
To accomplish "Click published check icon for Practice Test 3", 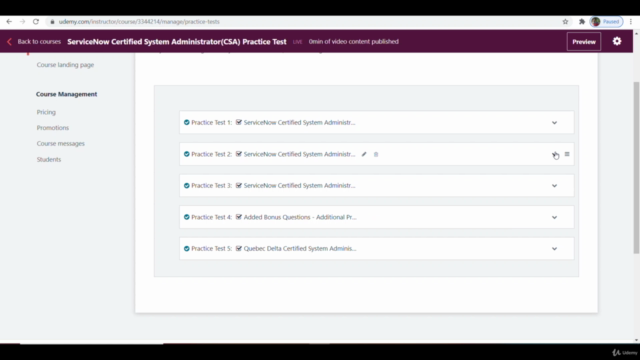I will [187, 186].
